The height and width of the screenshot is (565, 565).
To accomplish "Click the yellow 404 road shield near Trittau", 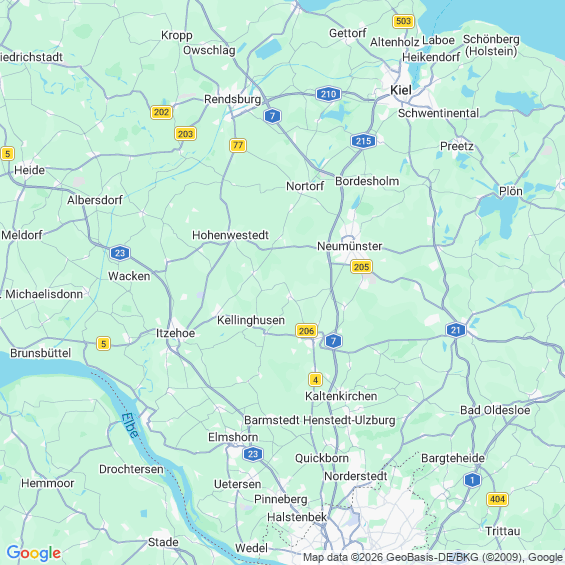I will point(497,499).
